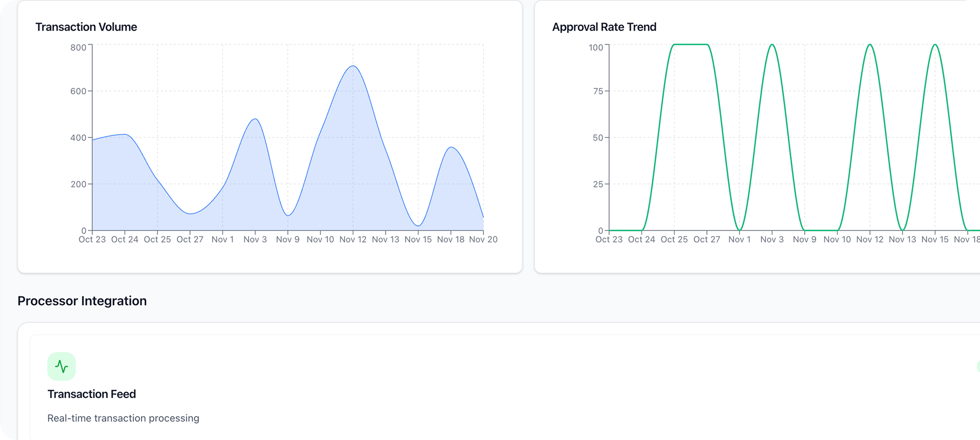Click Nov 15 peak on Approval Rate line
This screenshot has width=980, height=440.
point(935,45)
